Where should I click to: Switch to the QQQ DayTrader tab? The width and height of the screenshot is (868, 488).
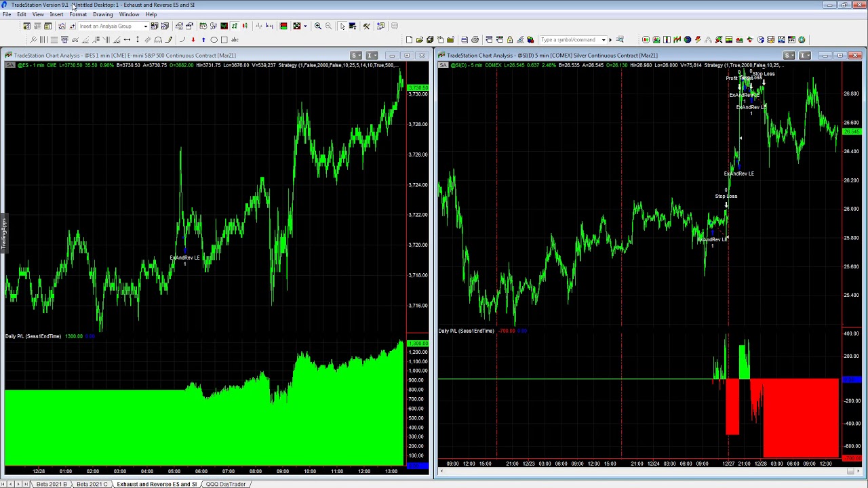226,484
